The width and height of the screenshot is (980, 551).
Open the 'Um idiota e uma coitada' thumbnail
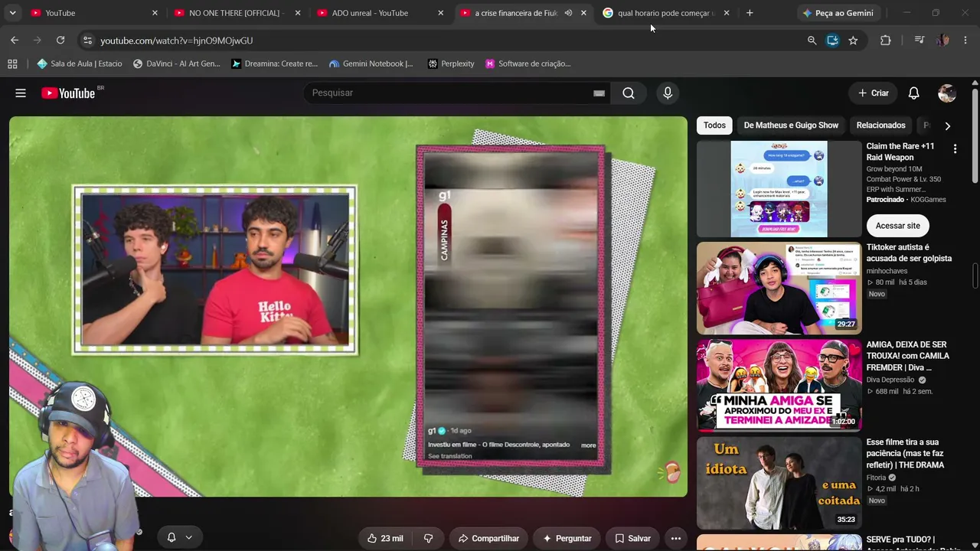(779, 483)
